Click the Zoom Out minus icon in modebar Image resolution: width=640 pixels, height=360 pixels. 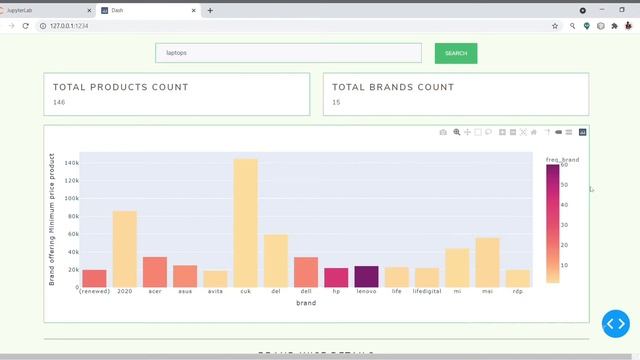(513, 132)
